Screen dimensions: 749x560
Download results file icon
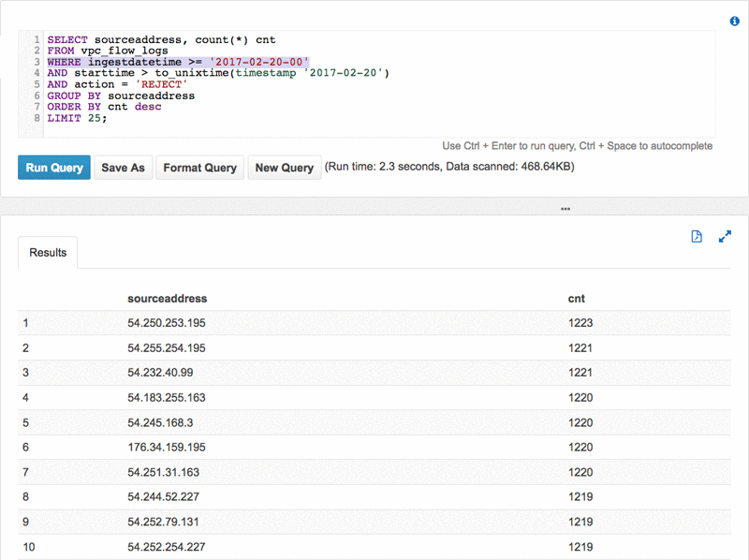pyautogui.click(x=697, y=236)
